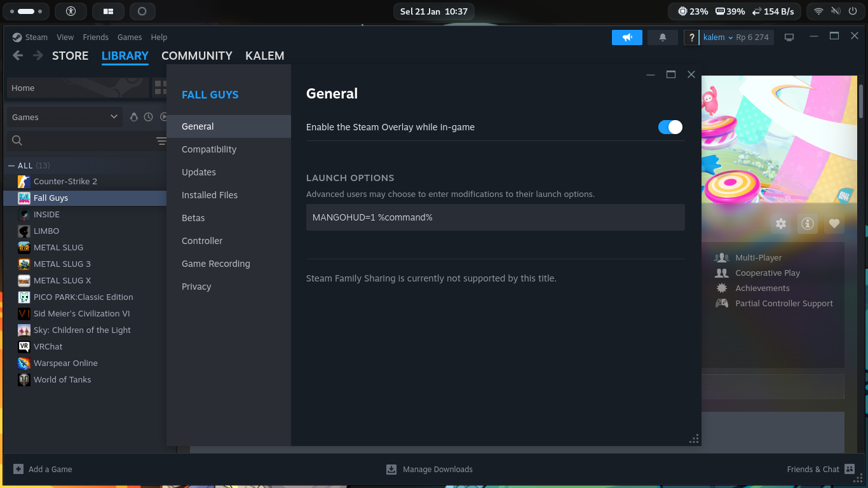The width and height of the screenshot is (868, 488).
Task: Open the advanced filter lines icon
Action: coord(161,140)
